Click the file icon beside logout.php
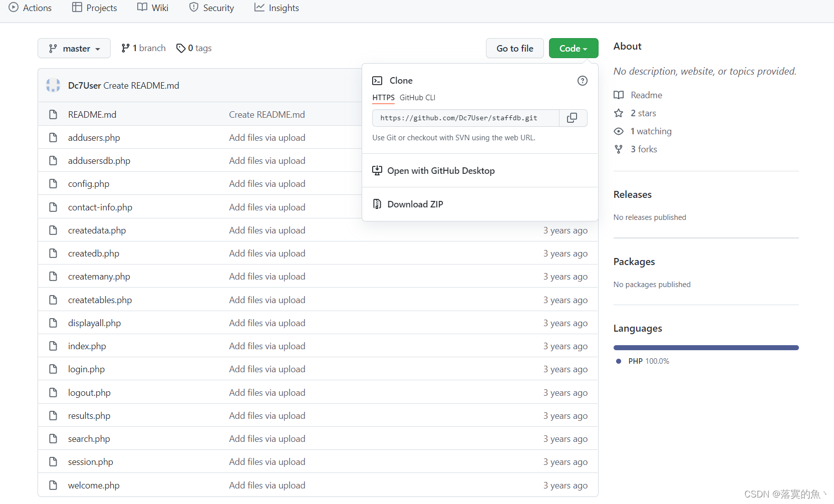The height and width of the screenshot is (504, 834). (x=53, y=393)
